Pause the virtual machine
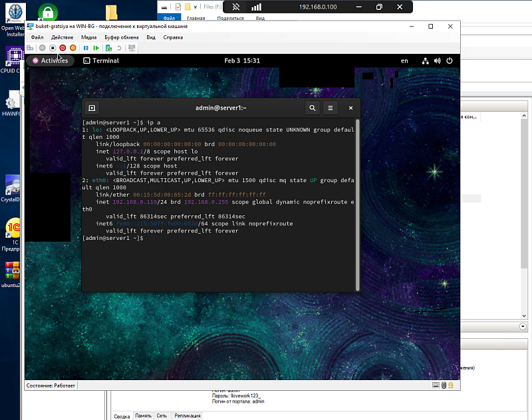Screen dimensions: 532x420 [x=86, y=48]
